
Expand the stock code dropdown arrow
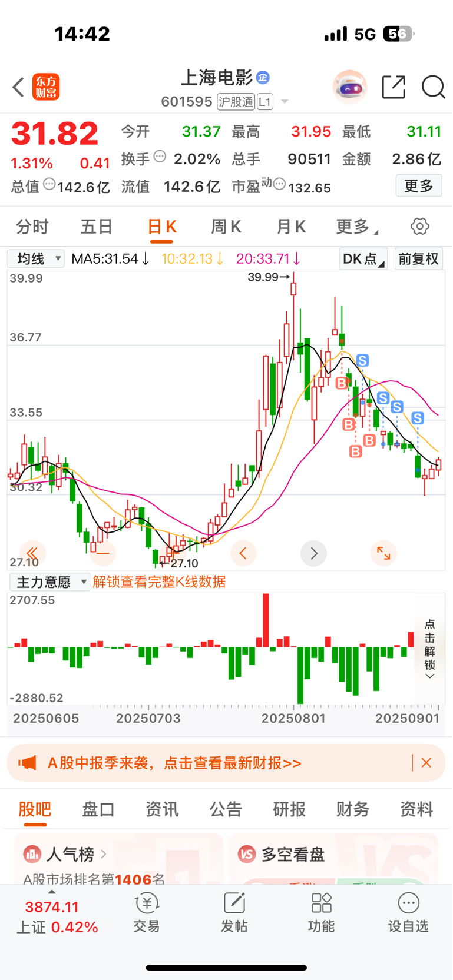pyautogui.click(x=285, y=102)
